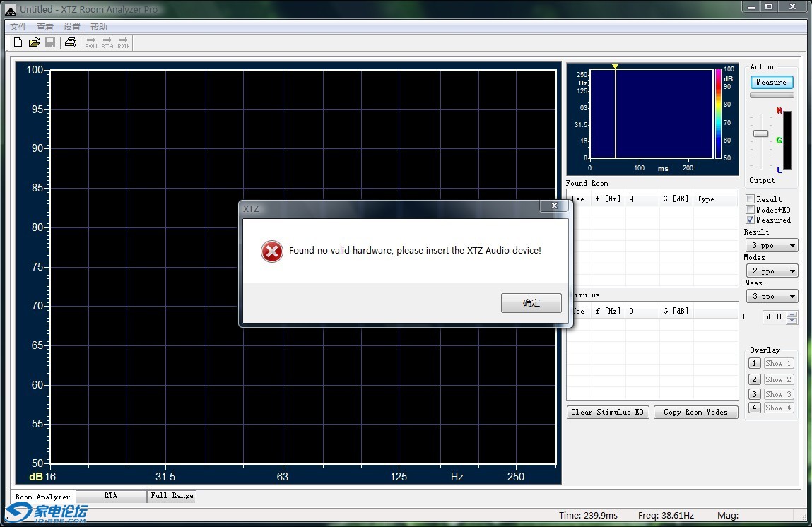
Task: Open a file using the folder icon
Action: tap(34, 42)
